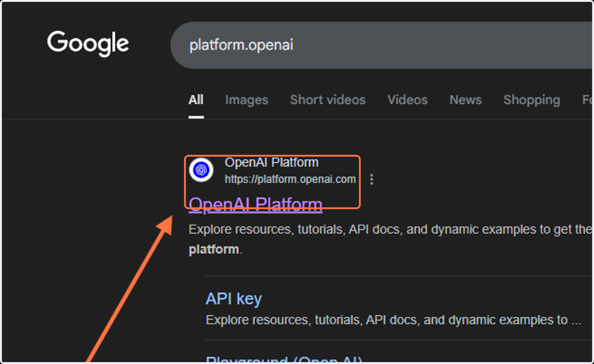
Task: Open the API key sitelink
Action: (x=234, y=299)
